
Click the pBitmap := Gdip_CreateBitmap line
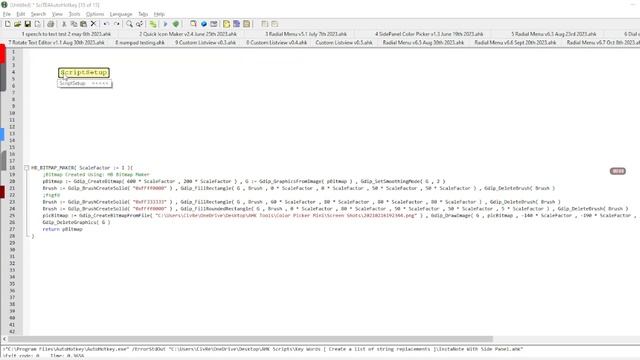pos(244,181)
